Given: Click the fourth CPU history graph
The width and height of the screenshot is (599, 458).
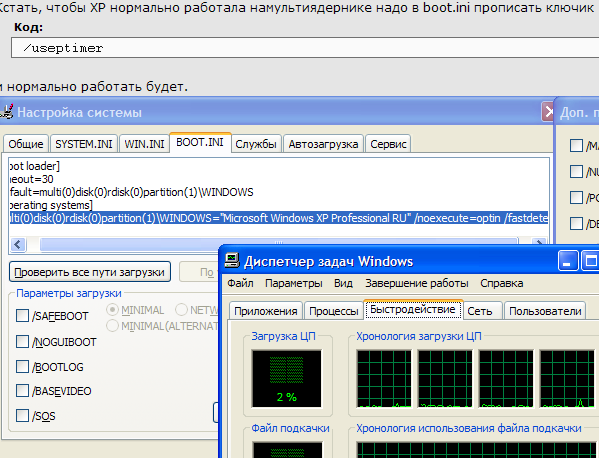Looking at the screenshot, I should pyautogui.click(x=567, y=379).
